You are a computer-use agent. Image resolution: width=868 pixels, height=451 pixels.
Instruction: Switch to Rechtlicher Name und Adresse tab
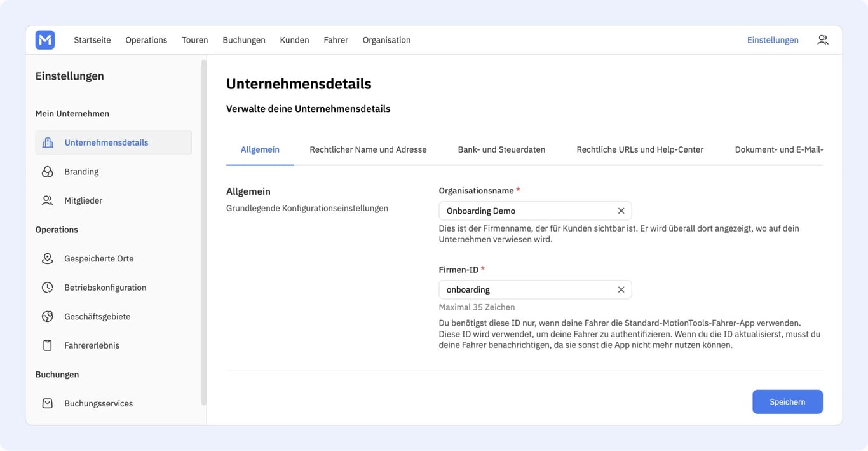368,149
